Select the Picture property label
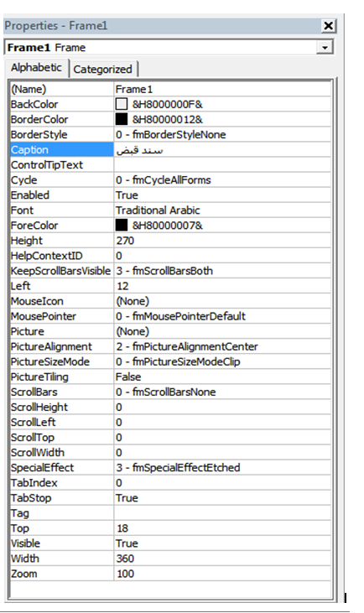 tap(28, 331)
